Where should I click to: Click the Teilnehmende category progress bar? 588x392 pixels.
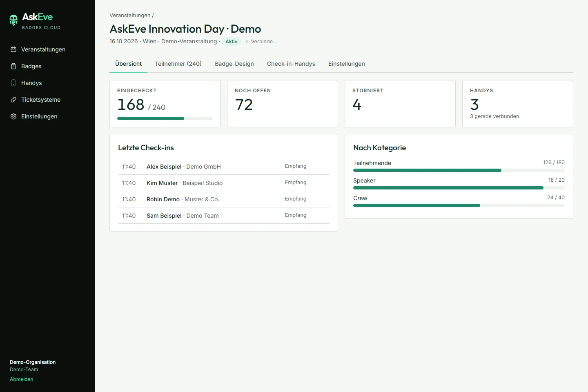point(459,170)
